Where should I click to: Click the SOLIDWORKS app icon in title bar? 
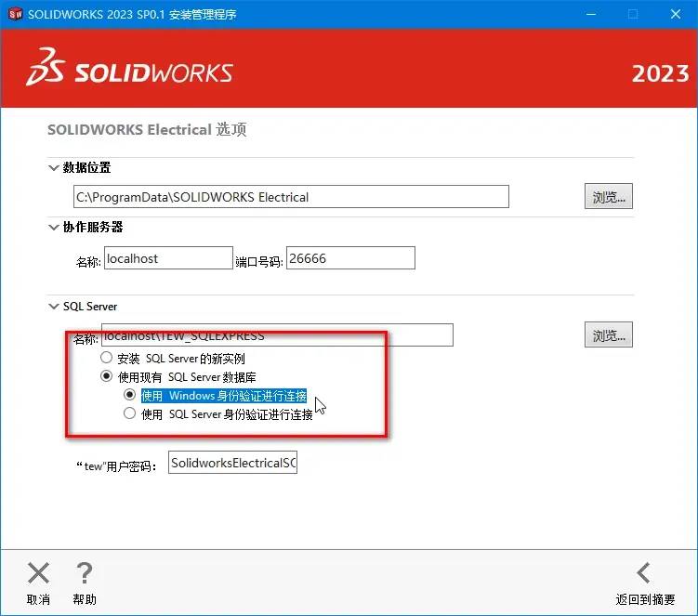[15, 14]
